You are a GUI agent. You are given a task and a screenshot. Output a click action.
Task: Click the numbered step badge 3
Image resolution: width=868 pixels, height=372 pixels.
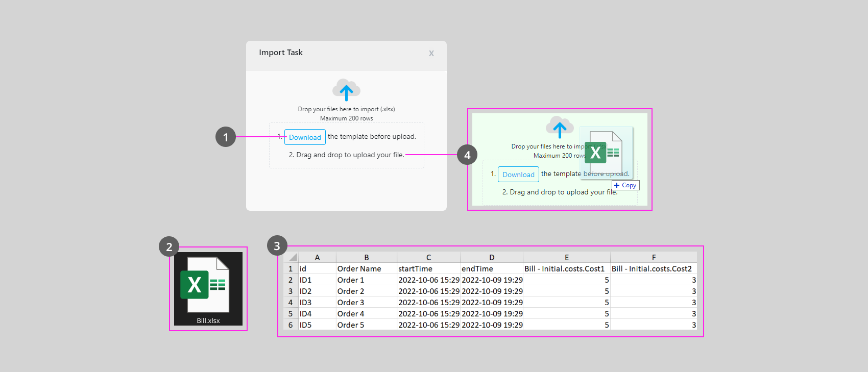pyautogui.click(x=277, y=246)
